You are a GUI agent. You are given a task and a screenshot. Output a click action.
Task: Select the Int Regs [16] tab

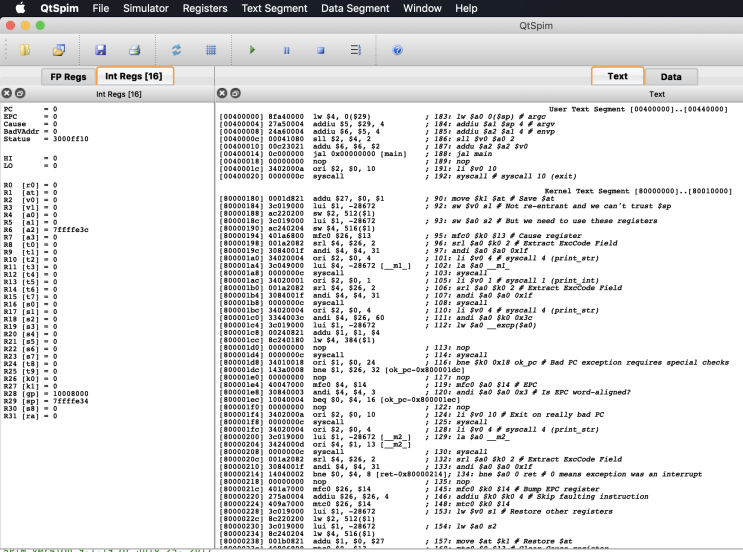coord(134,76)
